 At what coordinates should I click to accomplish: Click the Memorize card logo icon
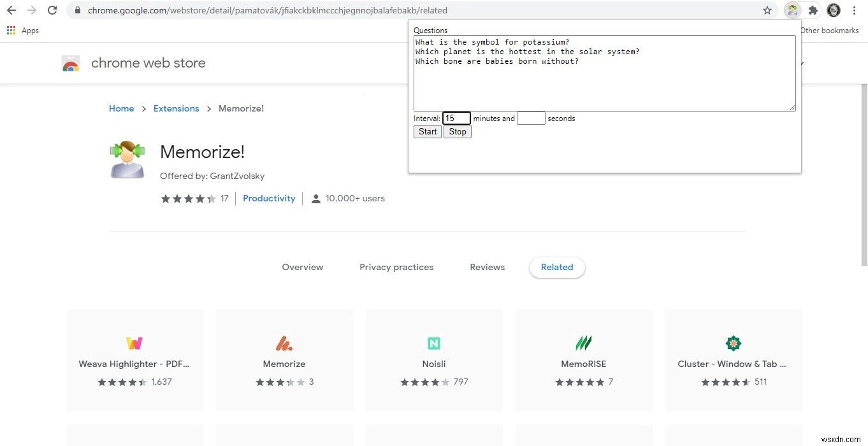click(284, 343)
